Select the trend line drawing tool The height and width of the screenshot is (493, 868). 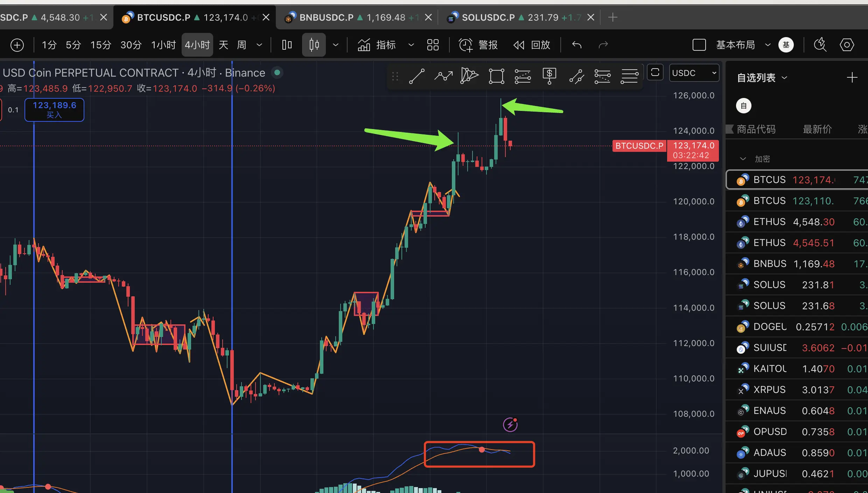tap(416, 76)
